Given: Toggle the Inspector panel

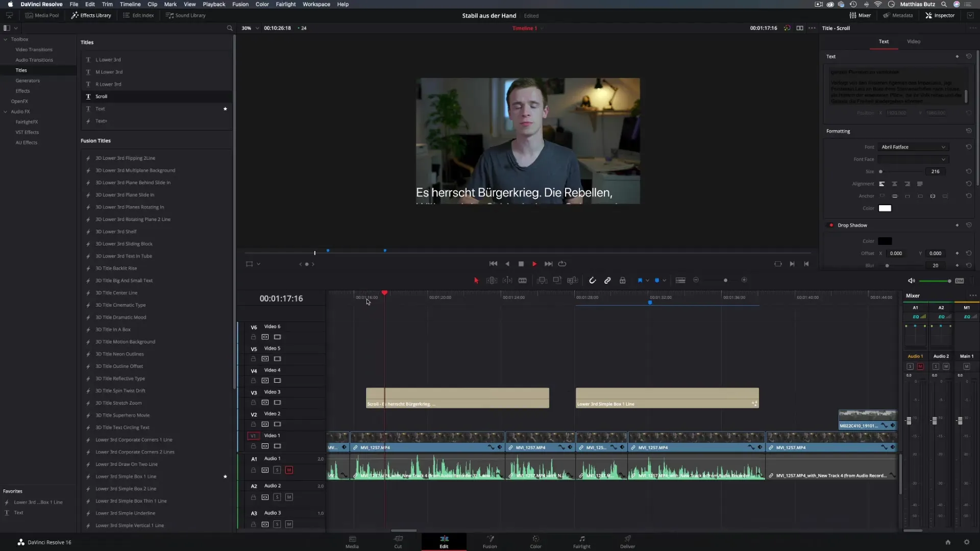Looking at the screenshot, I should (940, 15).
